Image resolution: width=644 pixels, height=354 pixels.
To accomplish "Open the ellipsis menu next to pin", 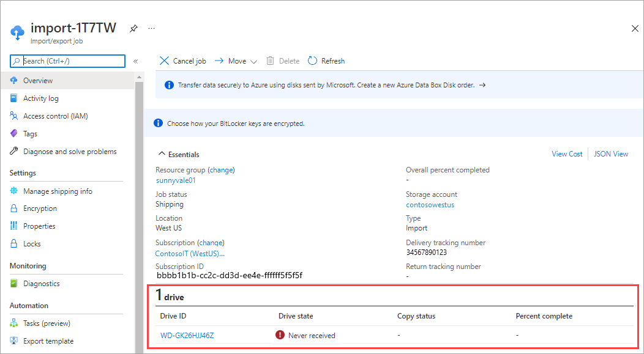I will tap(151, 28).
